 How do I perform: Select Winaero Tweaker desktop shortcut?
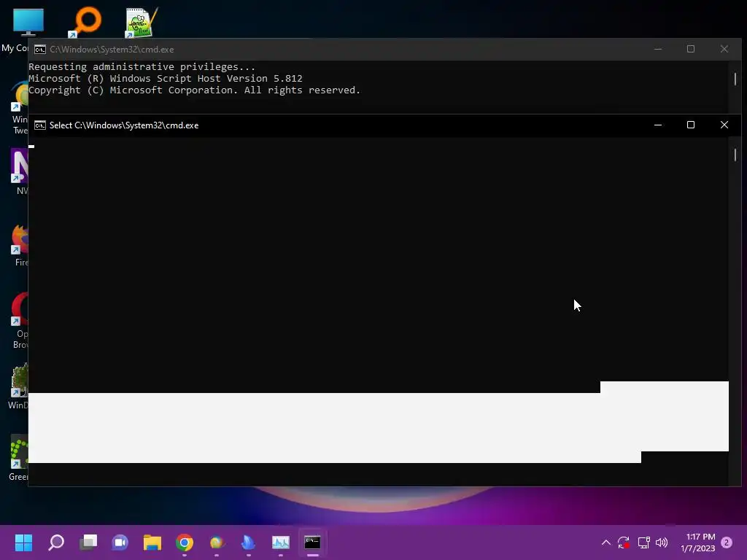click(20, 108)
